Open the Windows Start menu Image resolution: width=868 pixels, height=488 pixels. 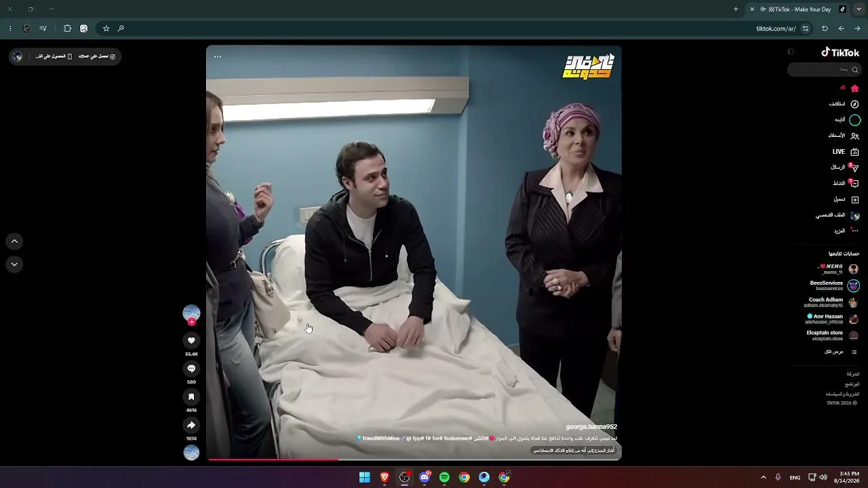[x=365, y=477]
